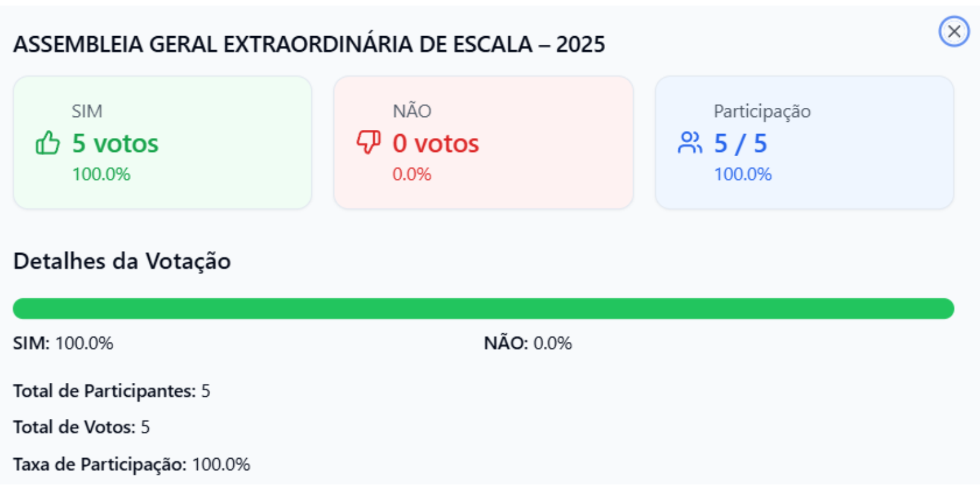980x490 pixels.
Task: Click the '5 votos' count
Action: pyautogui.click(x=115, y=144)
